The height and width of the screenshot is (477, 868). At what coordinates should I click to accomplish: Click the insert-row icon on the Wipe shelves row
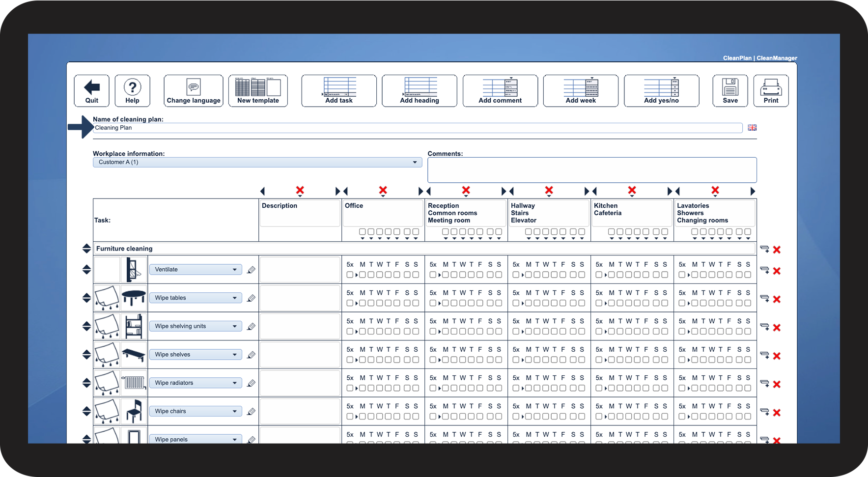click(x=764, y=355)
